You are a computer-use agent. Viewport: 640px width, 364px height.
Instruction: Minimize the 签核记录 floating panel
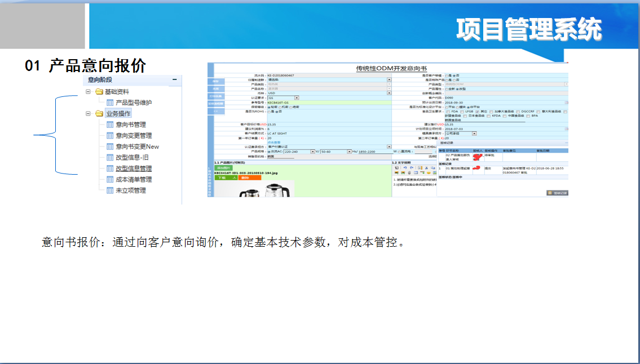coord(567,143)
